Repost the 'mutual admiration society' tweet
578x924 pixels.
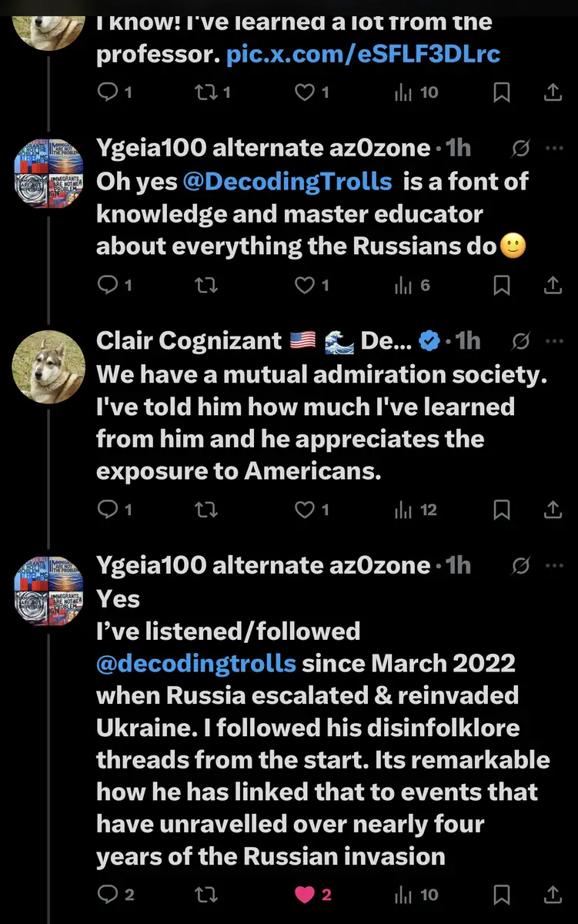point(205,510)
